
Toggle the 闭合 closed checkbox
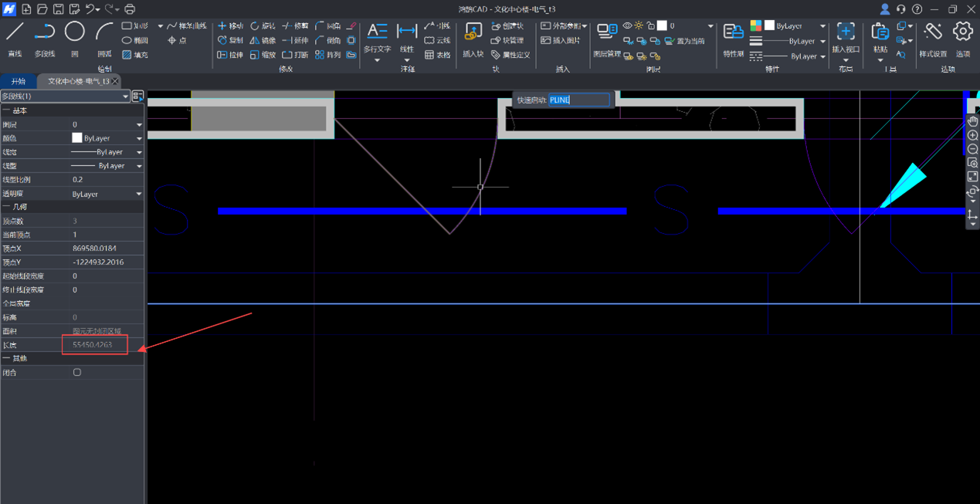pos(77,372)
